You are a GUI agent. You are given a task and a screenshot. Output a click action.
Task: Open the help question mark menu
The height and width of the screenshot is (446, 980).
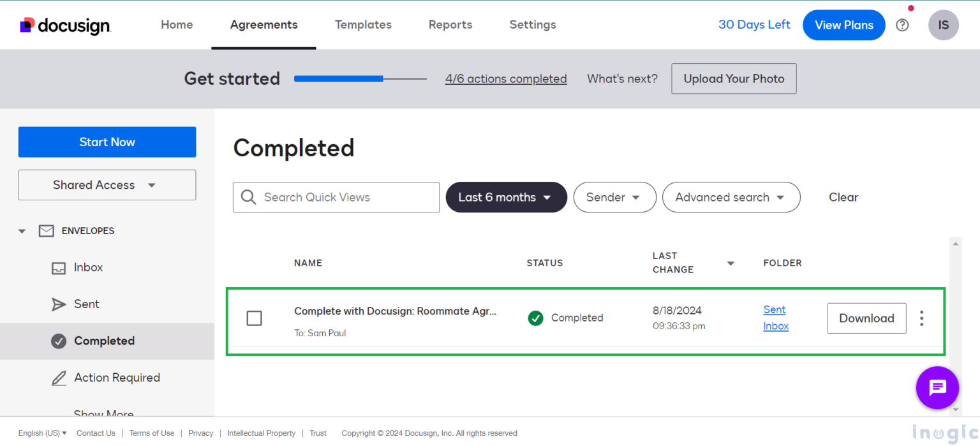(x=902, y=25)
